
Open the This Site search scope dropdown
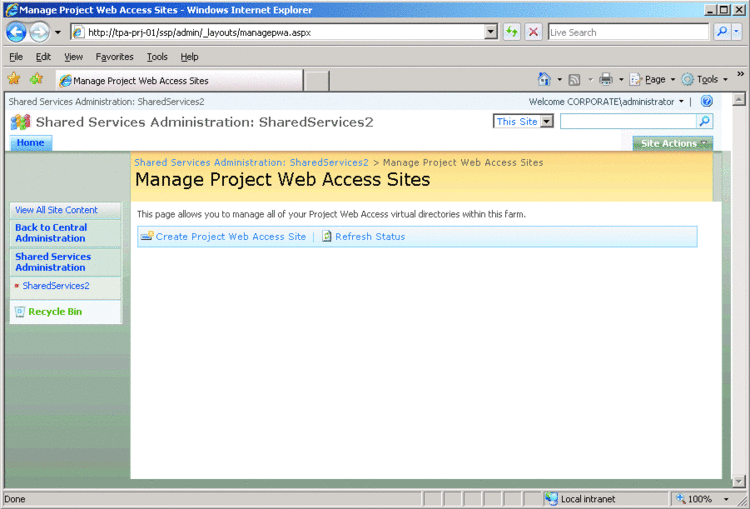(x=523, y=122)
